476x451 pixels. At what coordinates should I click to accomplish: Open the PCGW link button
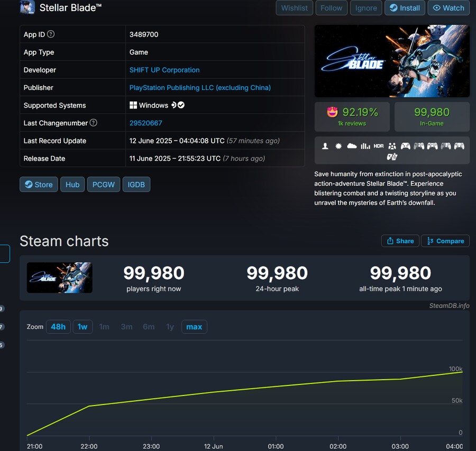104,184
